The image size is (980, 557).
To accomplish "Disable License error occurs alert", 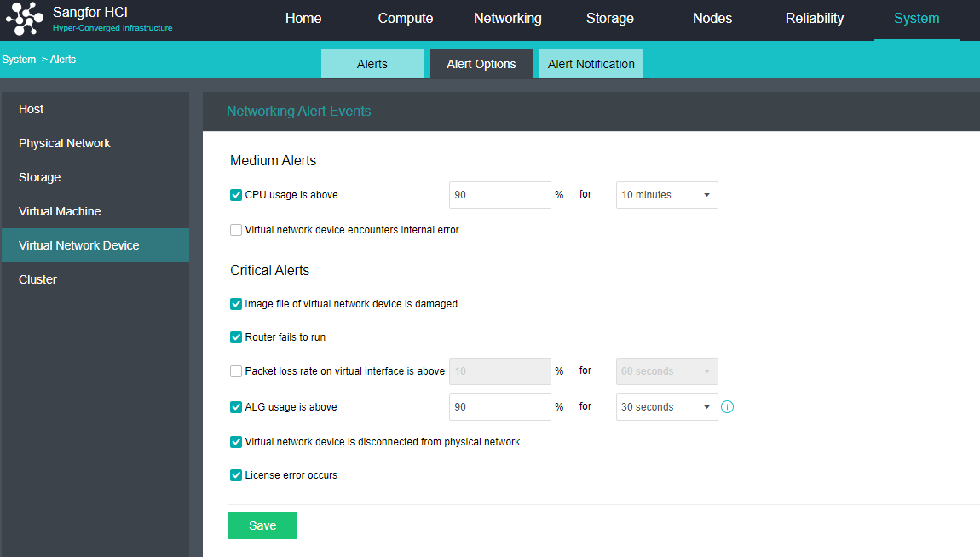I will coord(236,475).
